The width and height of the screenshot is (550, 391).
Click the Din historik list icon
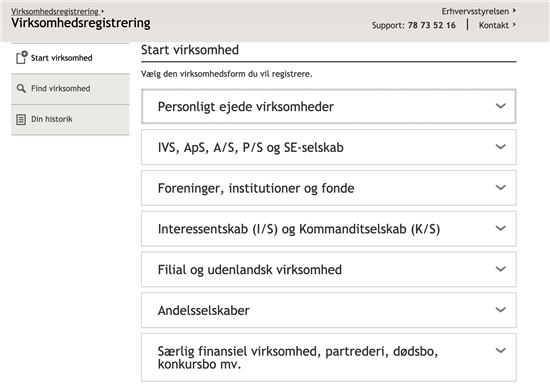coord(21,119)
